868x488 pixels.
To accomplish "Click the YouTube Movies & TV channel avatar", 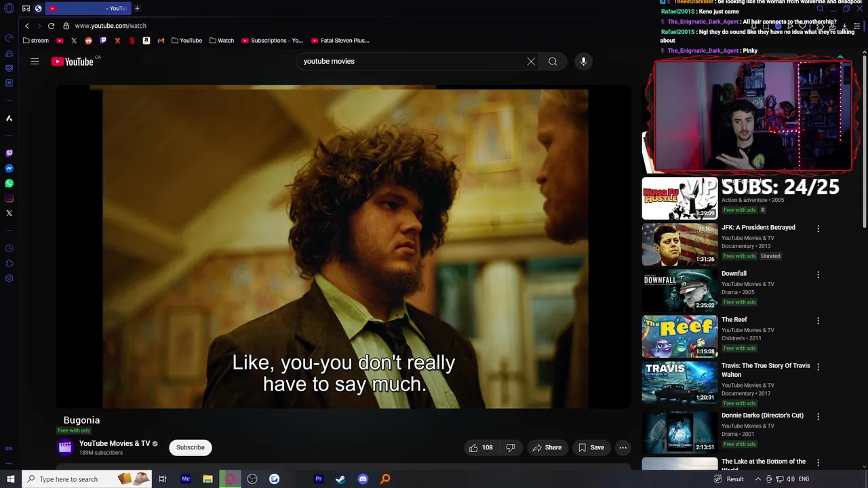I will pos(65,447).
